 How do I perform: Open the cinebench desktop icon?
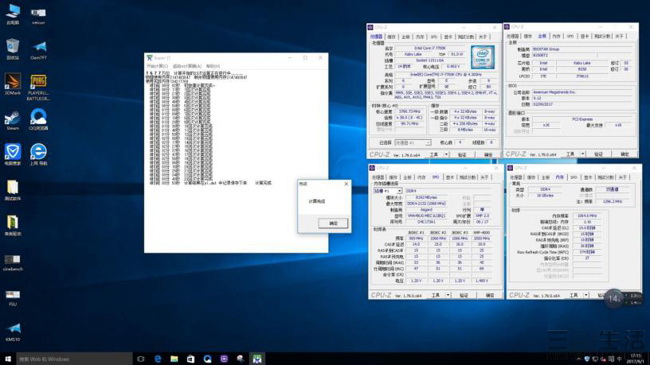[12, 262]
